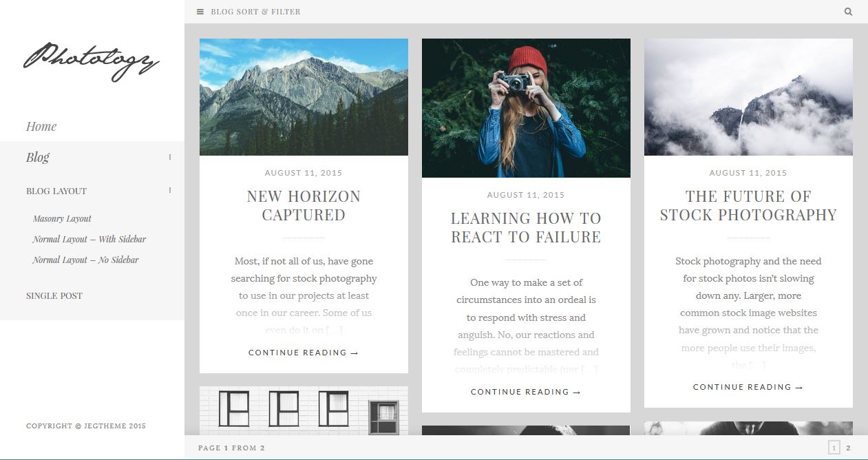868x460 pixels.
Task: Open the mountain landscape post thumbnail
Action: point(304,97)
